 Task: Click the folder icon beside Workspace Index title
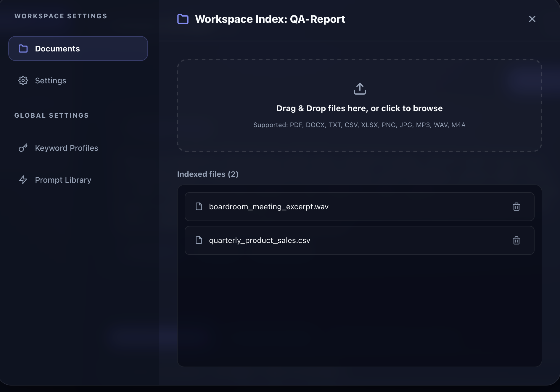pyautogui.click(x=183, y=19)
